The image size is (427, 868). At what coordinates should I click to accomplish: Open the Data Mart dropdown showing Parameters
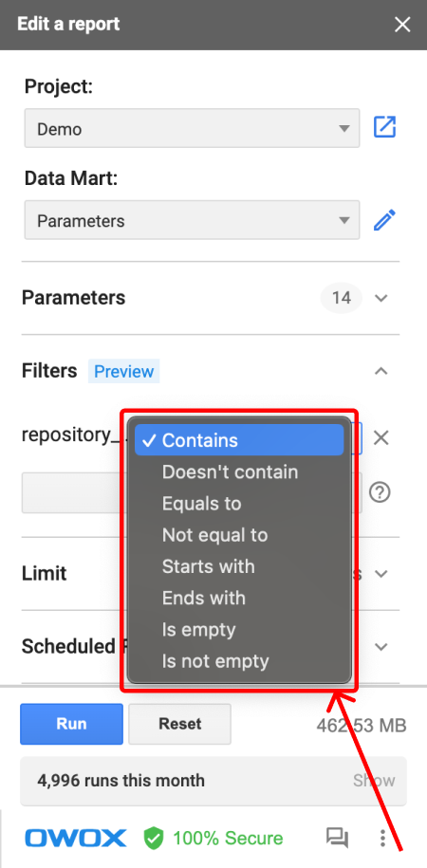[193, 220]
